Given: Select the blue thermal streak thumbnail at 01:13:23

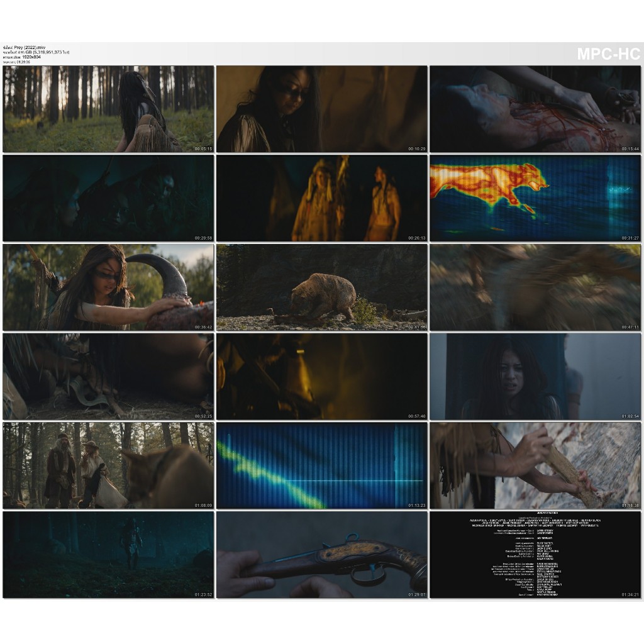Looking at the screenshot, I should pyautogui.click(x=321, y=465).
